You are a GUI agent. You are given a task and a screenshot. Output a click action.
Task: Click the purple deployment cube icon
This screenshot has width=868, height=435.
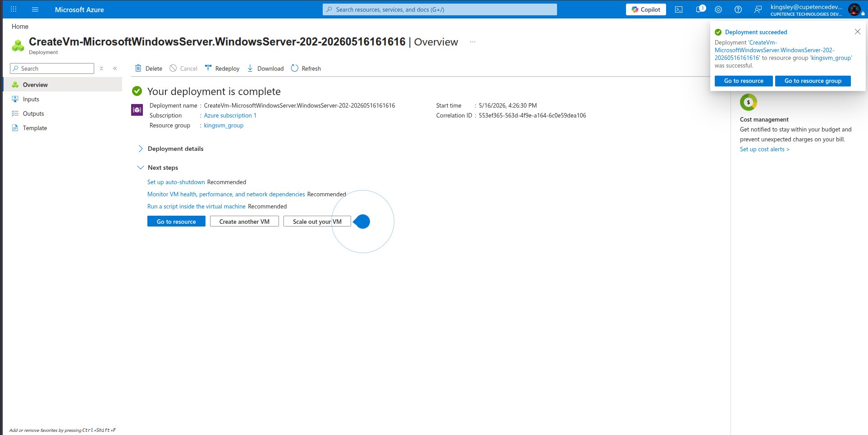point(137,110)
